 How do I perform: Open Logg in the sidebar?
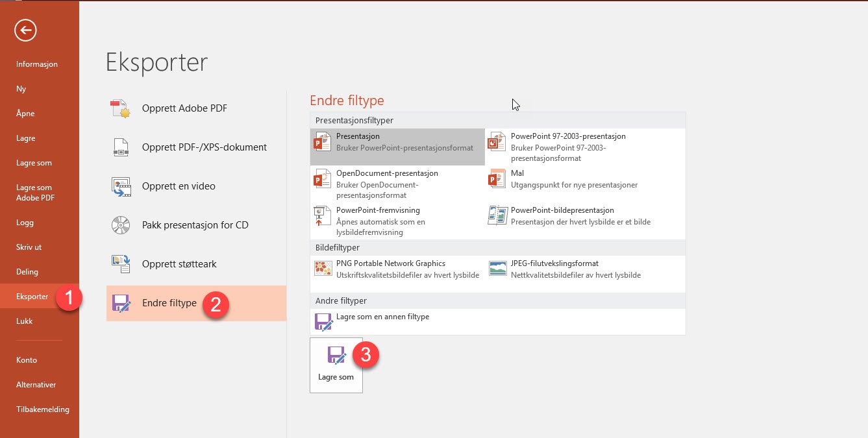point(25,223)
